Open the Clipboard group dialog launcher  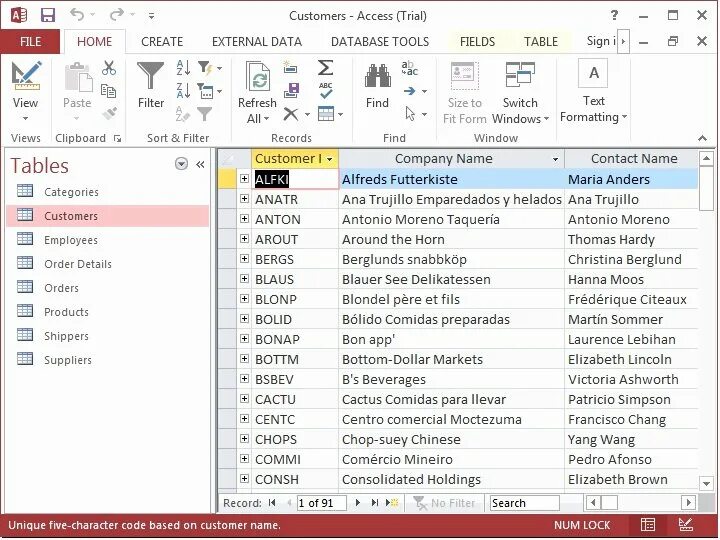(x=118, y=138)
